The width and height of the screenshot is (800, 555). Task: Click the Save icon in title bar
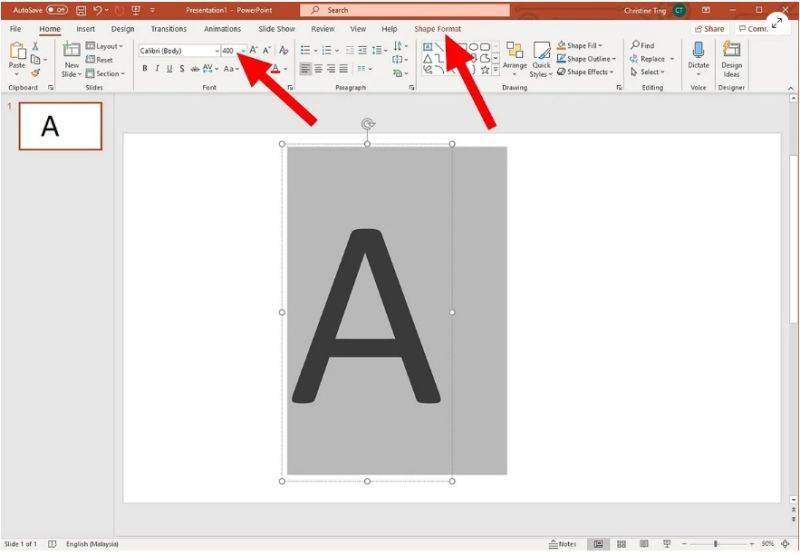point(81,10)
